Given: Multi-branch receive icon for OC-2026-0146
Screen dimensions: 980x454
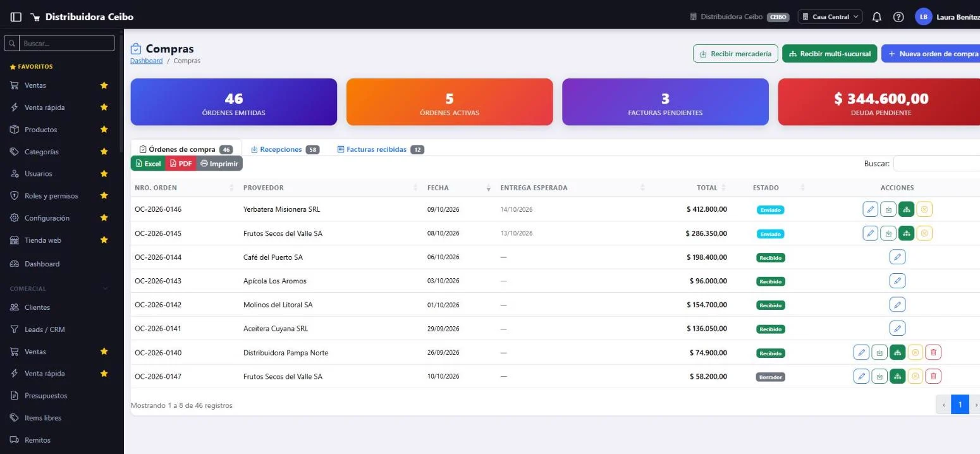Looking at the screenshot, I should (x=906, y=209).
